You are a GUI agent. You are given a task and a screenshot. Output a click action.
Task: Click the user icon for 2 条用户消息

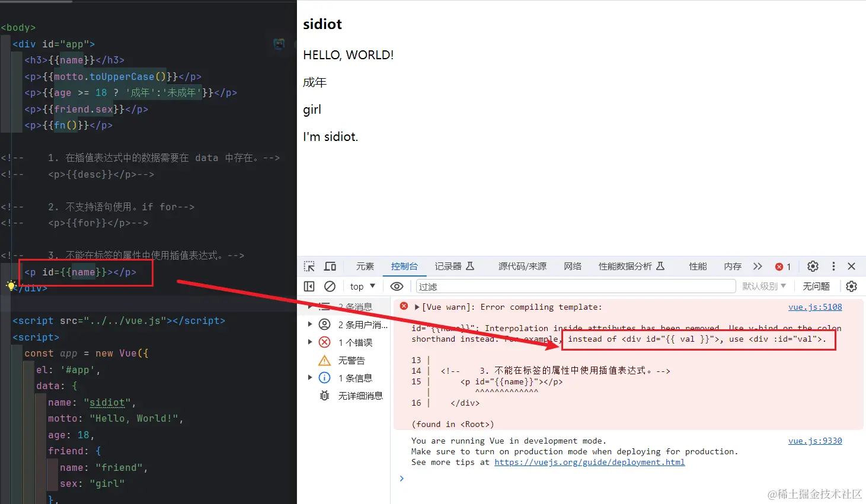click(325, 325)
